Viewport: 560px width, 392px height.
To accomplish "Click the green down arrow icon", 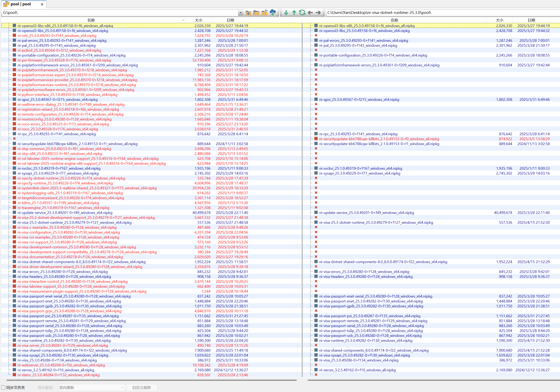I will coord(286,13).
